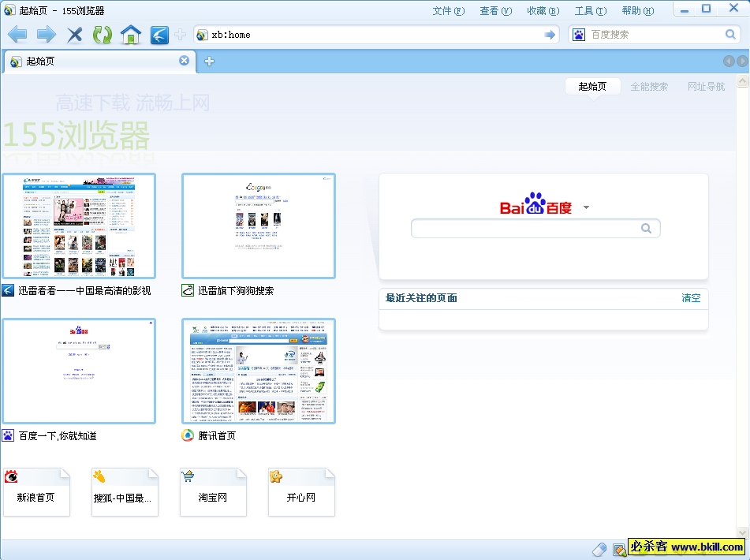
Task: Close the 起始页 tab
Action: coord(184,61)
